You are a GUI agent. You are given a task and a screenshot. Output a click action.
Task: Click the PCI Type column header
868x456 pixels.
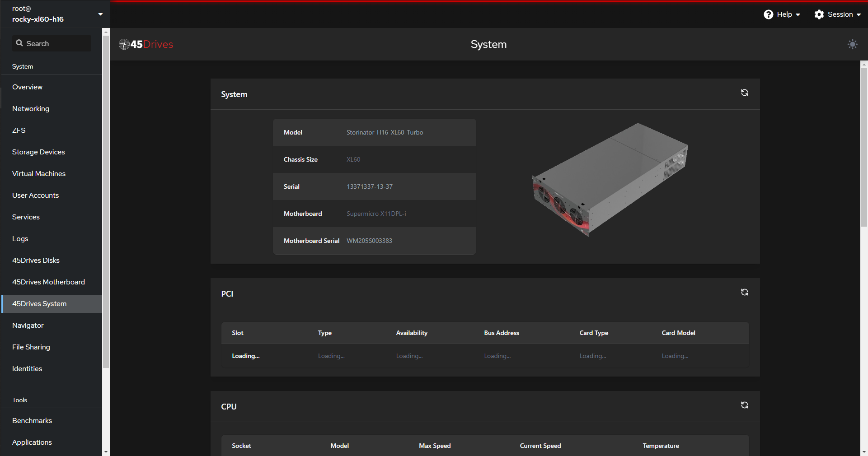[x=324, y=333]
